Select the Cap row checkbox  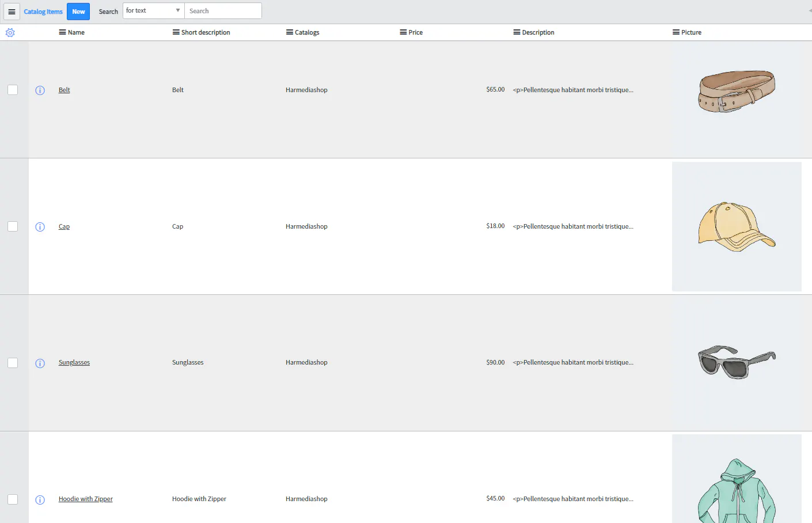pos(13,226)
